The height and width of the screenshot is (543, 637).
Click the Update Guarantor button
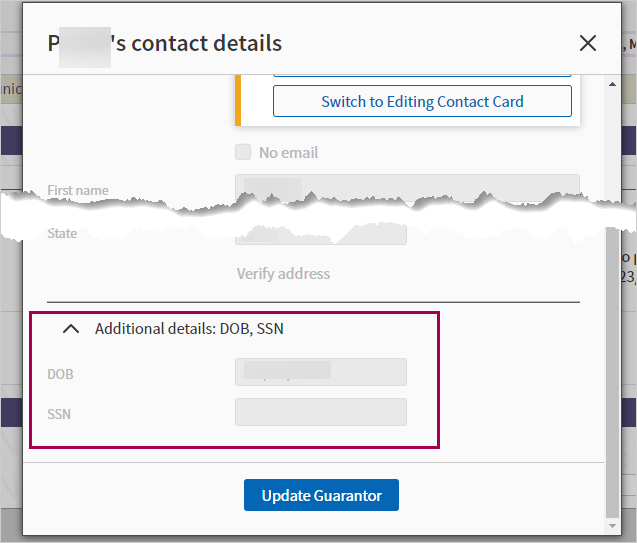[x=321, y=496]
